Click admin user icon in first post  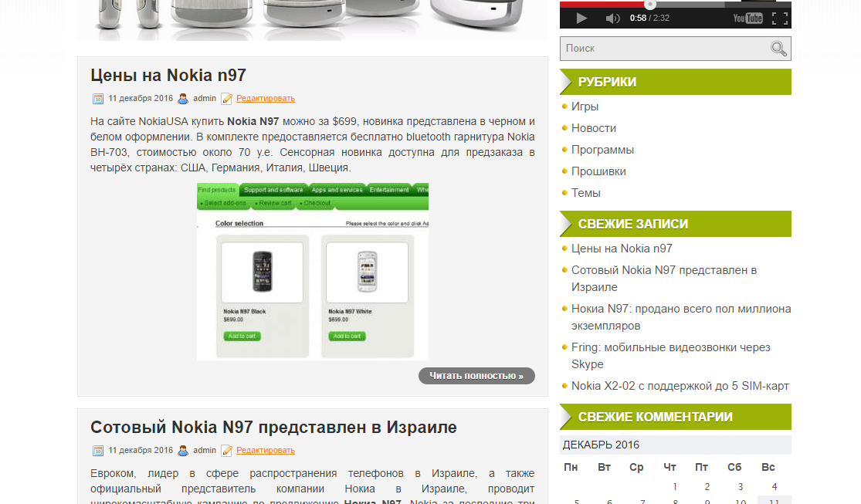coord(183,99)
